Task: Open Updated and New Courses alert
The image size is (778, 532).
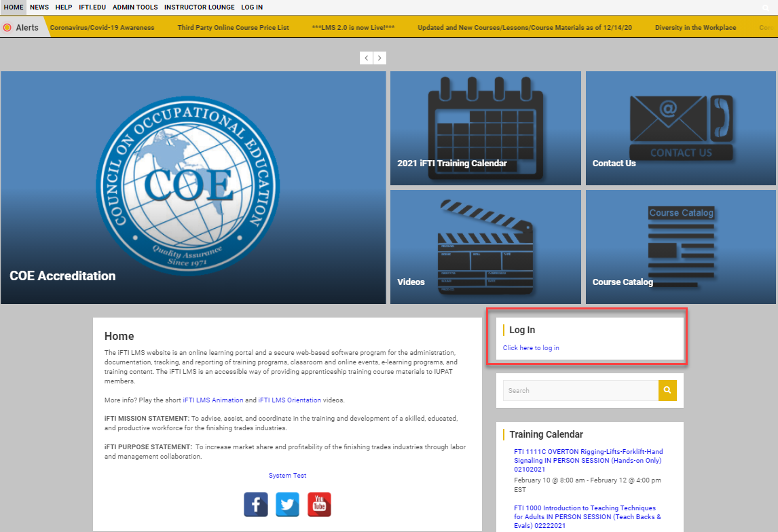Action: [x=525, y=28]
